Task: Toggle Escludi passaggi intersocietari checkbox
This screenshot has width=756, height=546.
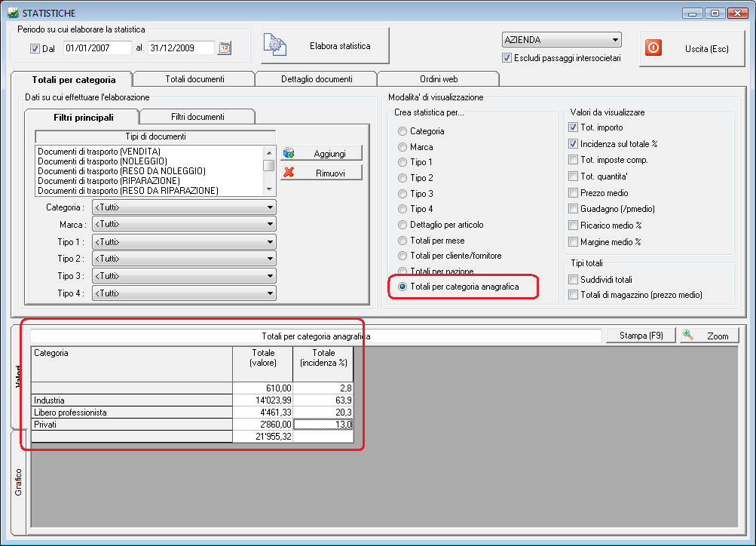Action: (x=507, y=58)
